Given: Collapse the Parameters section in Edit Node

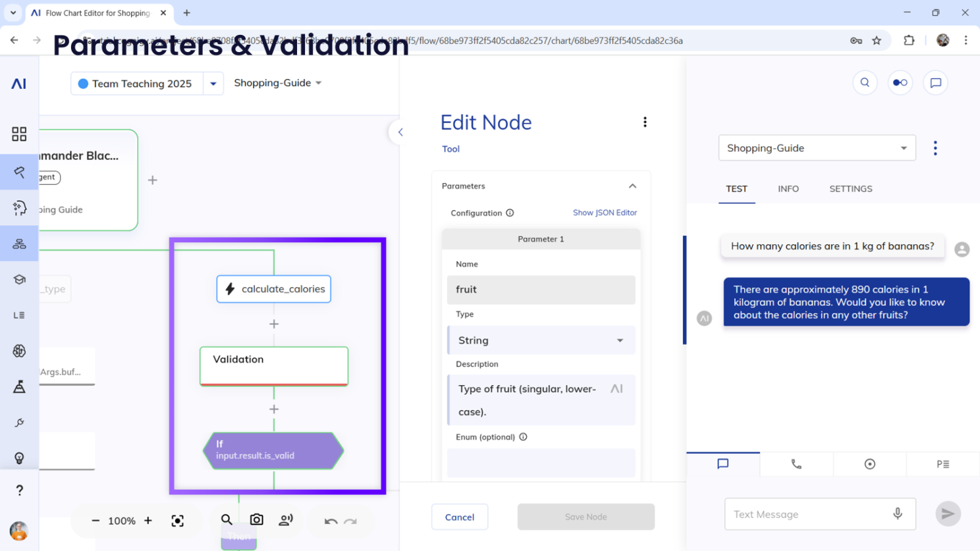Looking at the screenshot, I should 632,186.
